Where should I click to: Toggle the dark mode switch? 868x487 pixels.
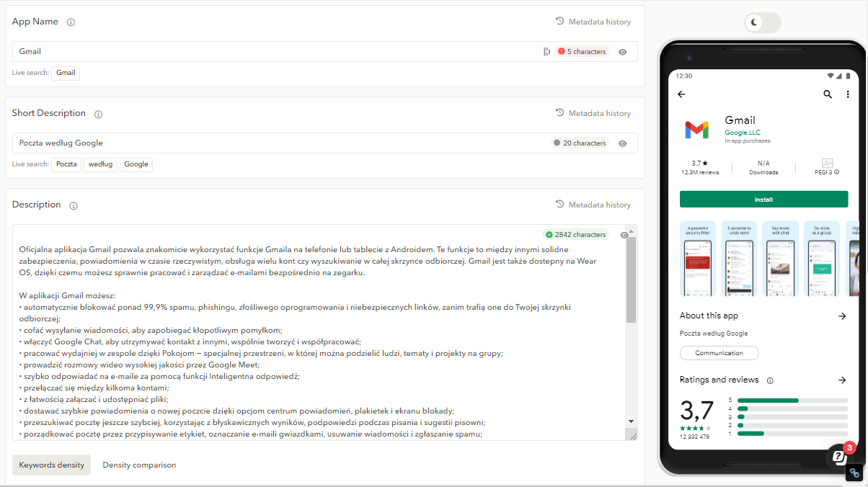click(762, 22)
